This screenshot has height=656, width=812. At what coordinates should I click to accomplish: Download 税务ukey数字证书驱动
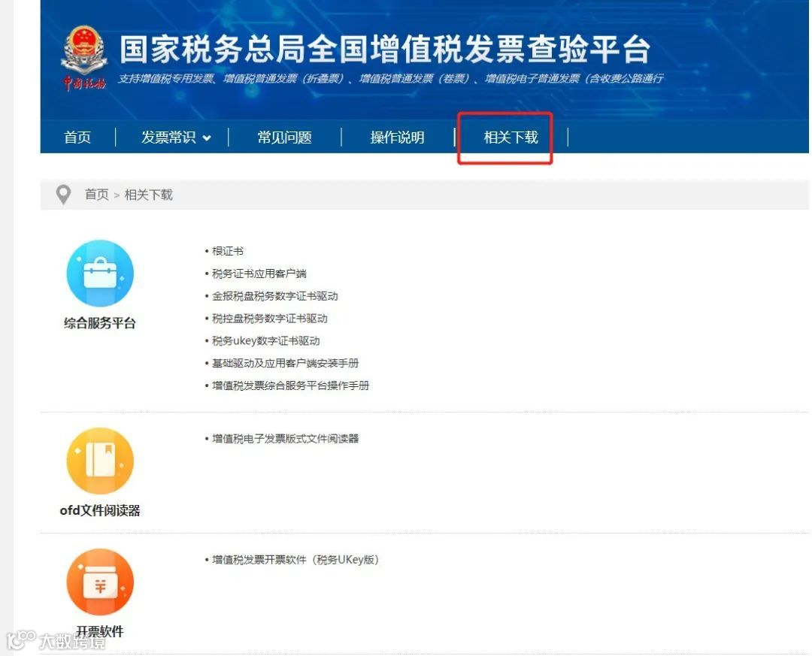click(265, 340)
